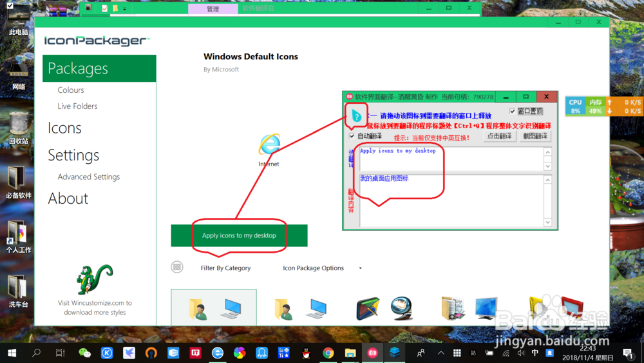644x363 pixels.
Task: Select the icon package with the colorful square and globe
Action: (384, 308)
